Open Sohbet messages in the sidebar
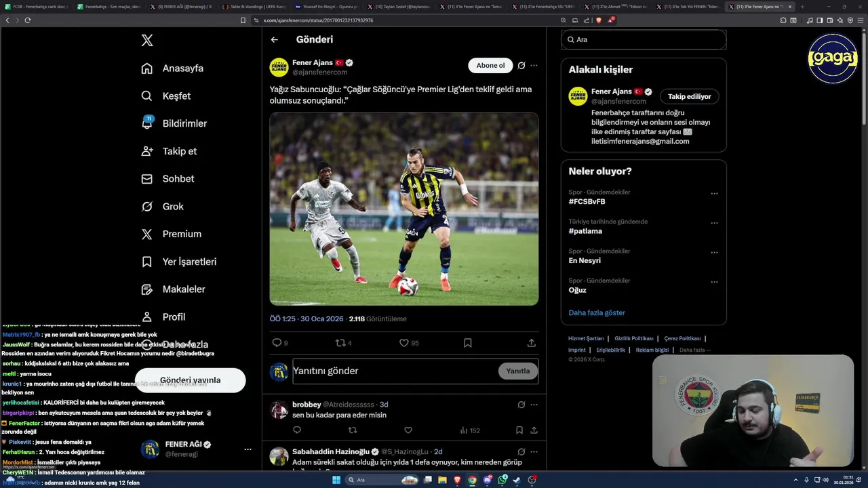868x488 pixels. [x=167, y=179]
